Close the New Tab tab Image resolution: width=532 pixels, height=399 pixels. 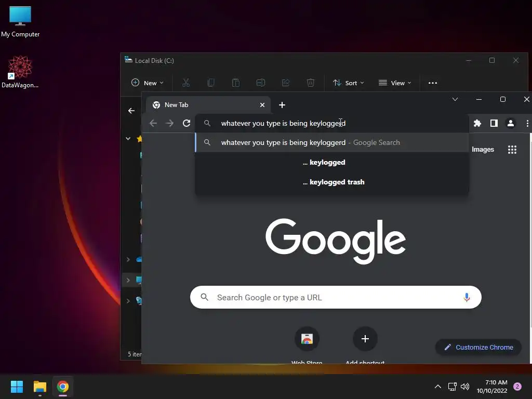tap(262, 105)
